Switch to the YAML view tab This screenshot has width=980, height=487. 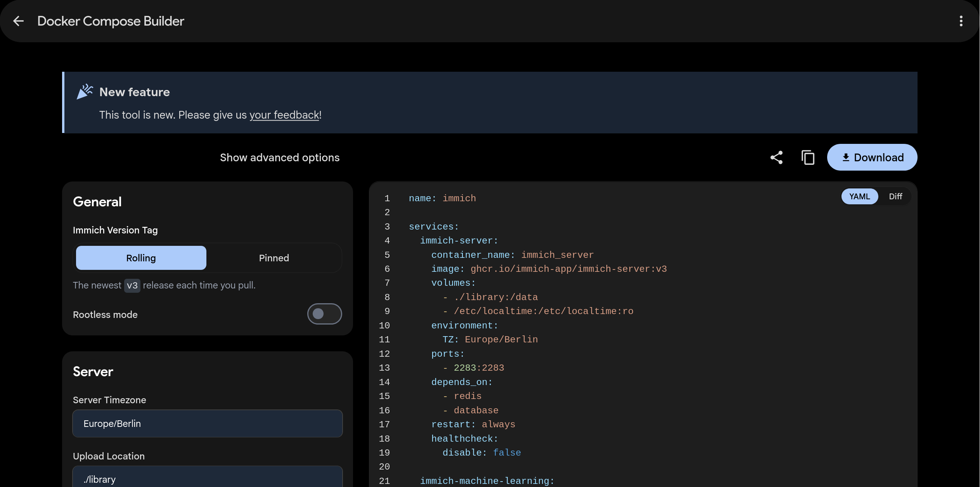coord(859,197)
